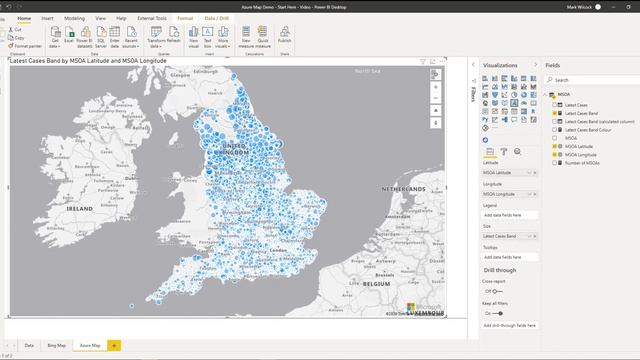Collapse the Visualizations pane with chevron
Screen dimensions: 640x360
[x=536, y=65]
